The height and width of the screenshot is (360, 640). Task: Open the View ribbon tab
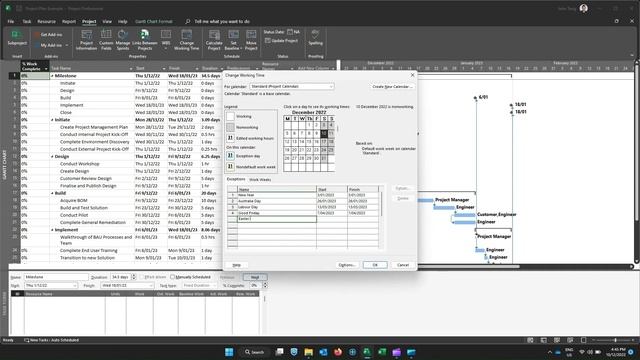coord(107,21)
